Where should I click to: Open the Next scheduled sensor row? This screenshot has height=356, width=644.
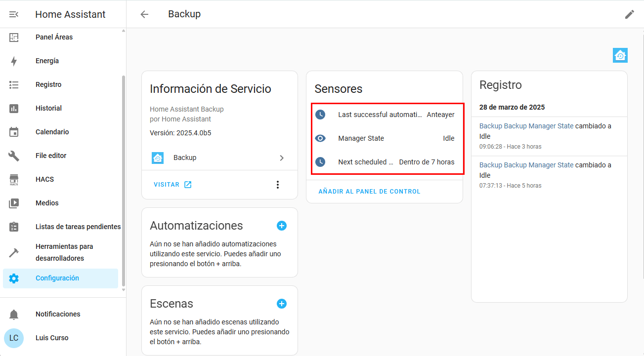pyautogui.click(x=385, y=162)
